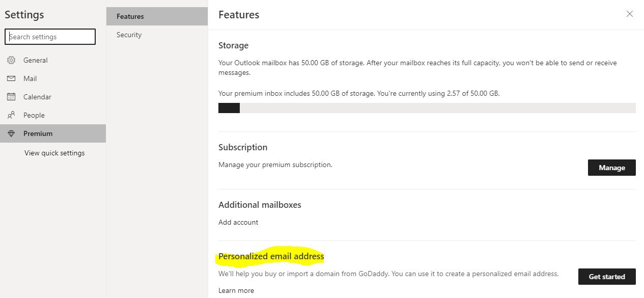Click Get started for personalized email
644x298 pixels.
pyautogui.click(x=607, y=277)
